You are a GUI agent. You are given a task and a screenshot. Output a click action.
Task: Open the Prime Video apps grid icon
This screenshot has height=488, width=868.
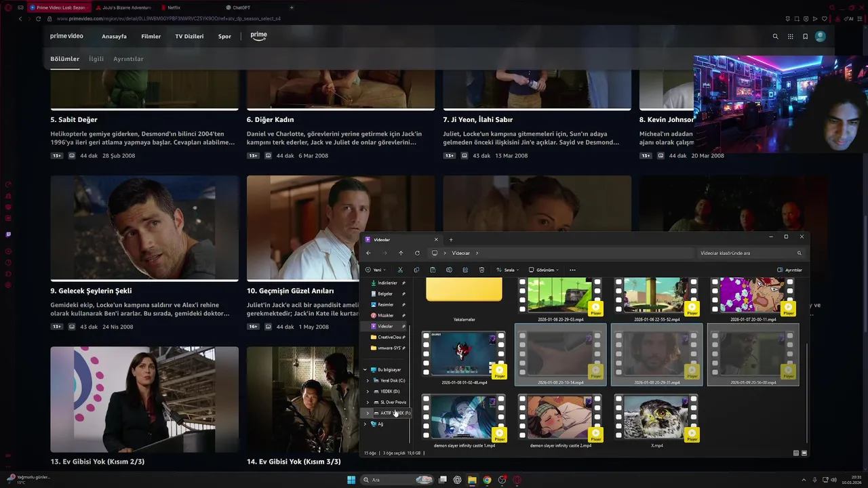[790, 37]
